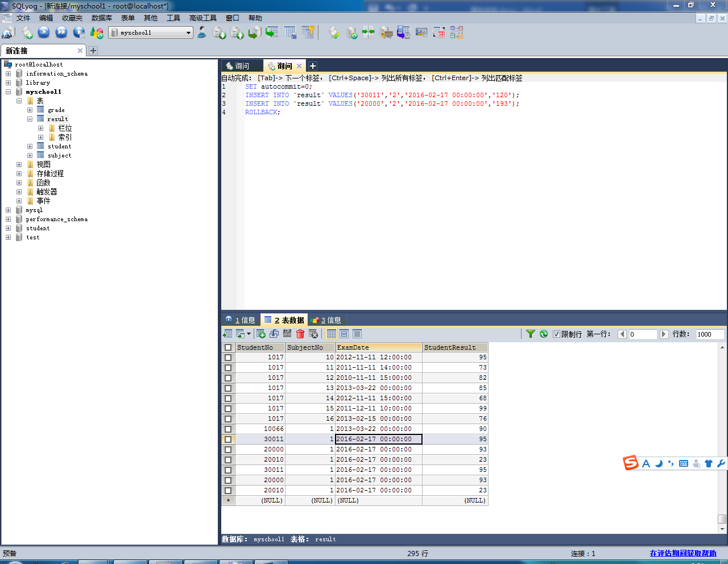
Task: Check the row with ExamDate 2012-11-11 12:00:00
Action: point(228,358)
